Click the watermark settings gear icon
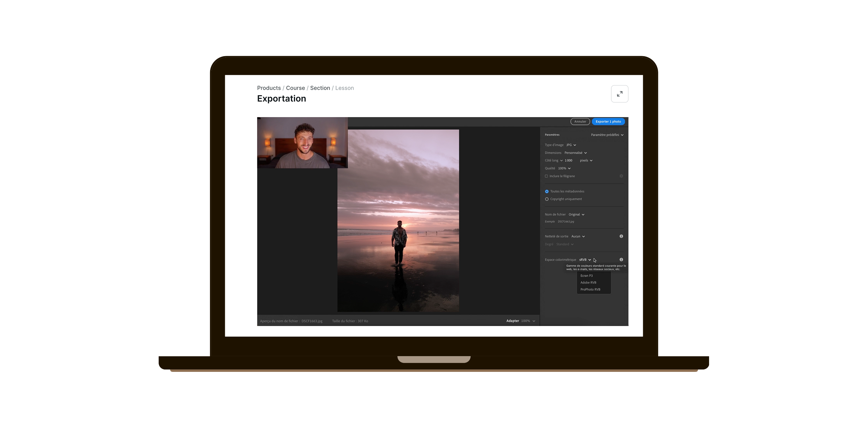The width and height of the screenshot is (868, 428). pos(621,176)
